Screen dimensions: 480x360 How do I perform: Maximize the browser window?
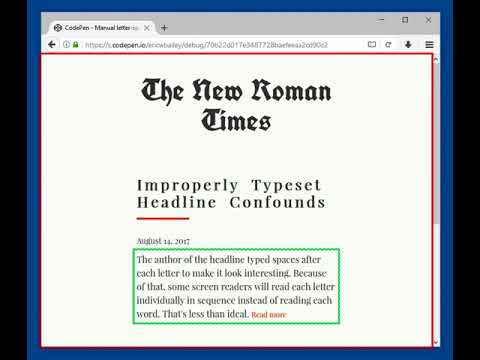point(405,20)
